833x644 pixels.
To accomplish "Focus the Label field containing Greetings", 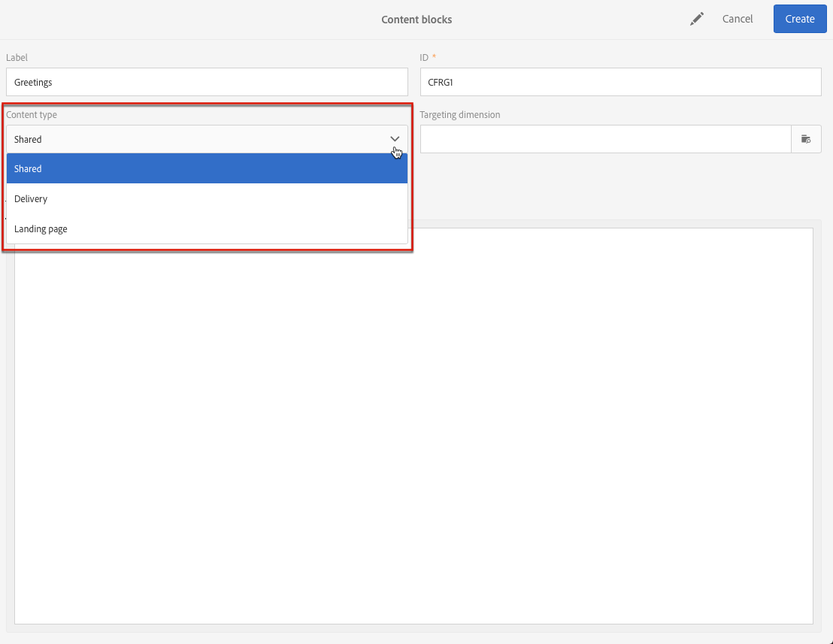I will coord(207,82).
